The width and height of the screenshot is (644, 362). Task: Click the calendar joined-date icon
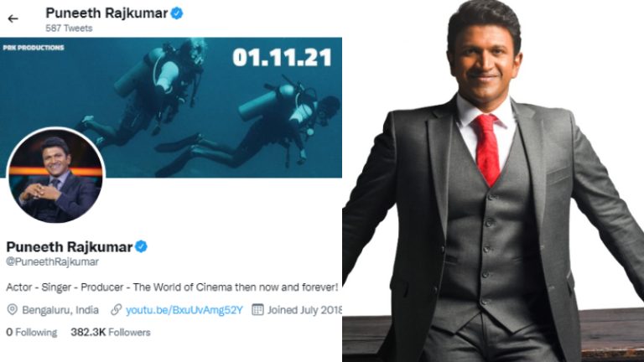[257, 309]
